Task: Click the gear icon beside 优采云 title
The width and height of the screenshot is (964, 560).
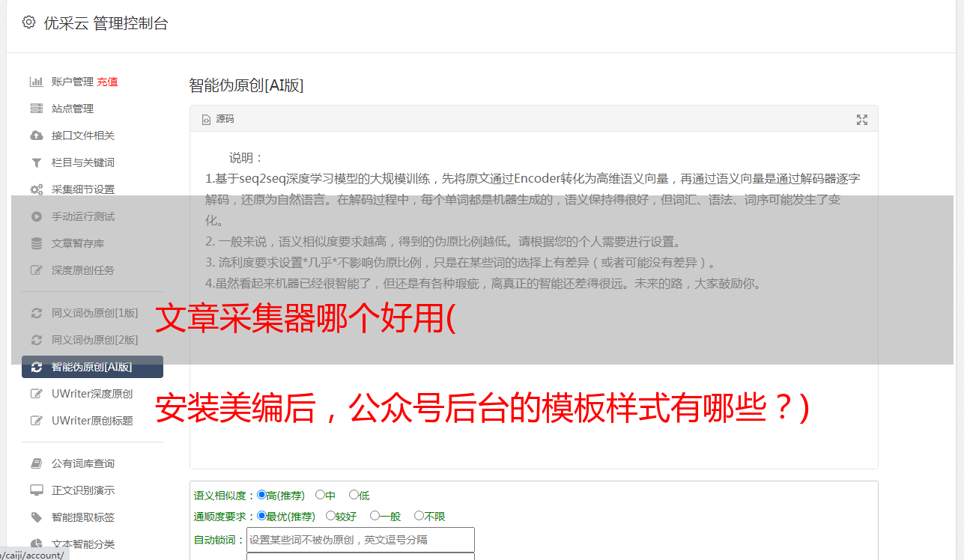Action: pos(28,22)
